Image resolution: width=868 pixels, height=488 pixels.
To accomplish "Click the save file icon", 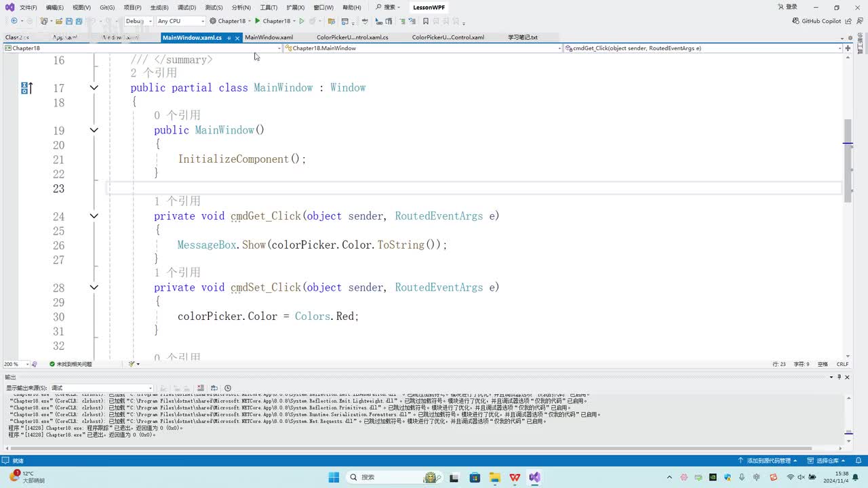I will (68, 21).
